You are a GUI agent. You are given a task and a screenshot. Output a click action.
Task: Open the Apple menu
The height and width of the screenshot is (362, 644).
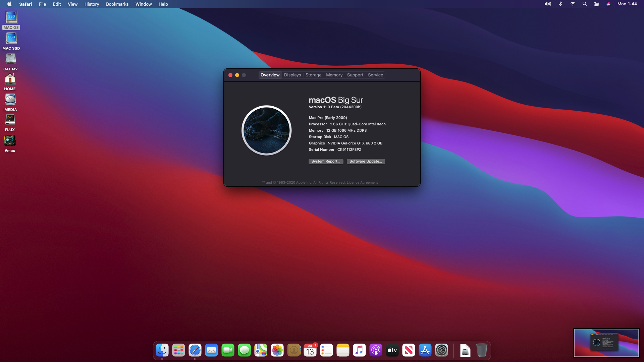click(x=9, y=4)
